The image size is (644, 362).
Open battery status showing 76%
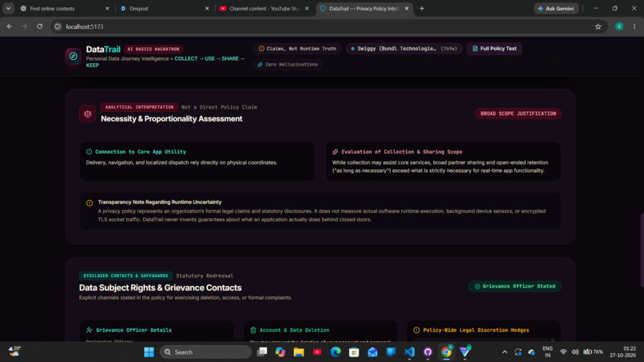coord(593,352)
